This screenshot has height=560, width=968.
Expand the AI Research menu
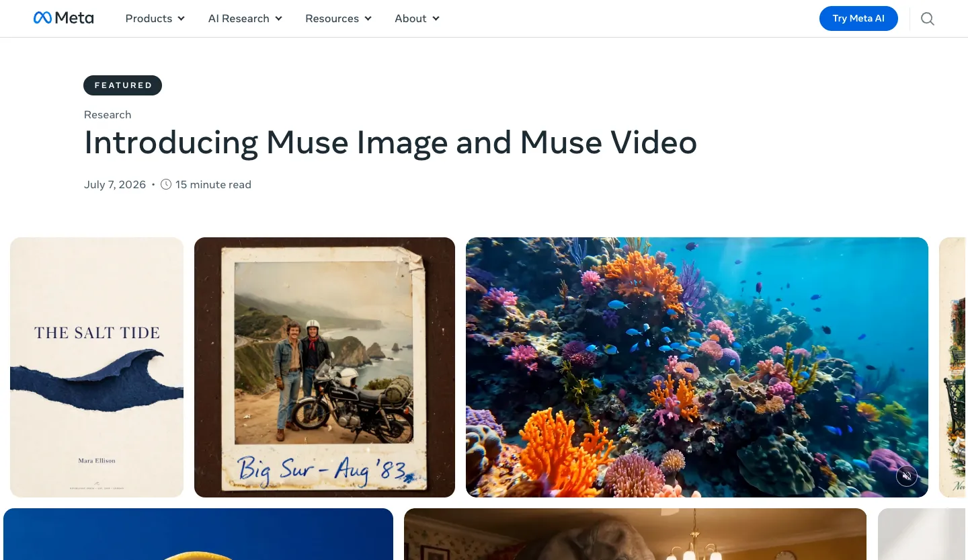click(x=245, y=19)
